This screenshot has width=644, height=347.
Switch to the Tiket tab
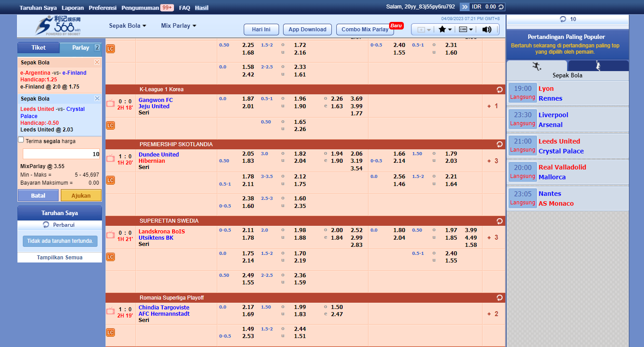tap(38, 48)
